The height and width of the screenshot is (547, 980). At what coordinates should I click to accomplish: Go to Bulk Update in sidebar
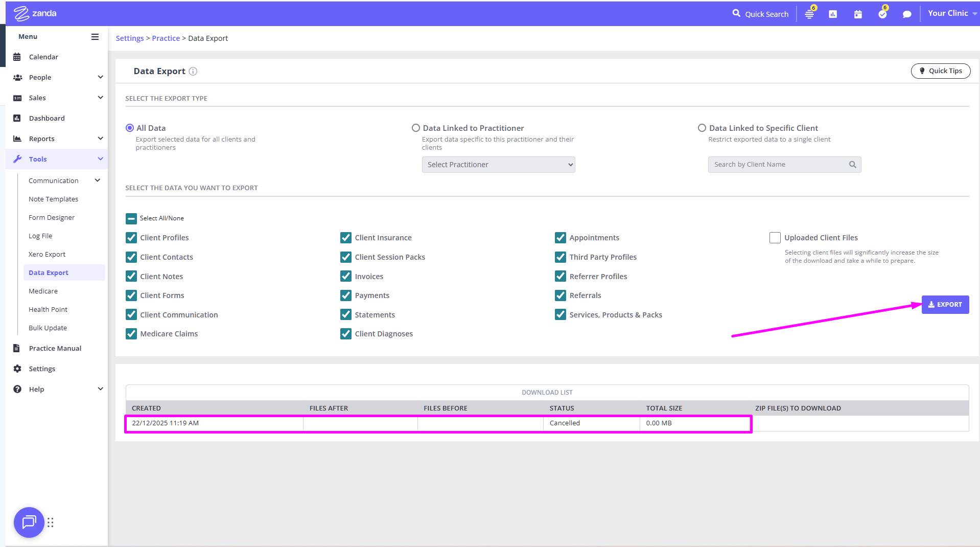pos(48,328)
